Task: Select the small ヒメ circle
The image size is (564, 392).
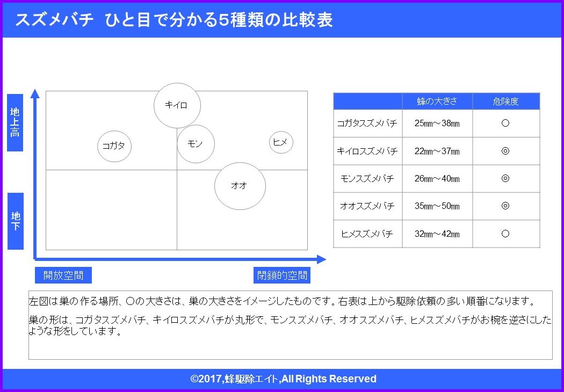Action: (x=281, y=142)
